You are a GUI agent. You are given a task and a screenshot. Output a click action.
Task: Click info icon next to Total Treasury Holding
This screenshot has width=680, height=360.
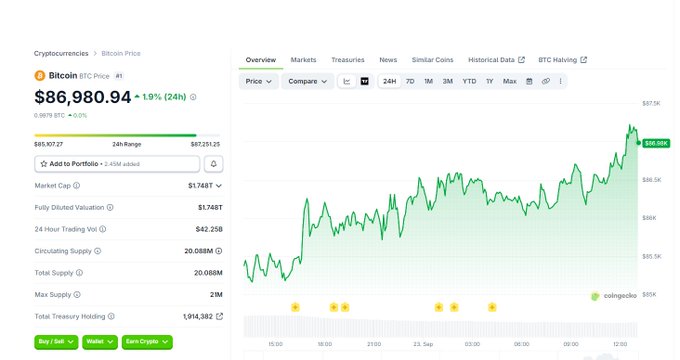(x=111, y=316)
